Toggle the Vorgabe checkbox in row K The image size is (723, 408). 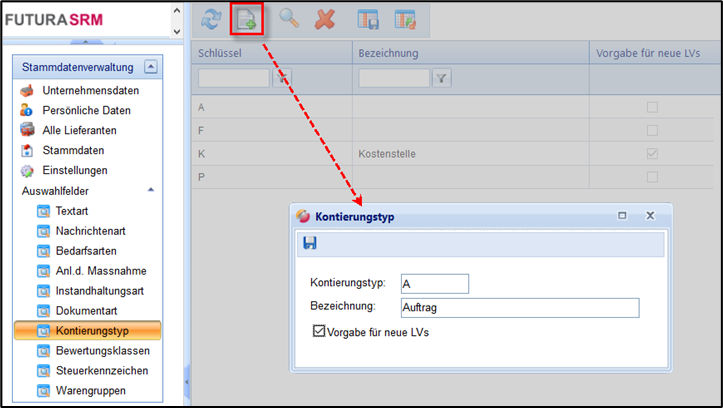[652, 154]
